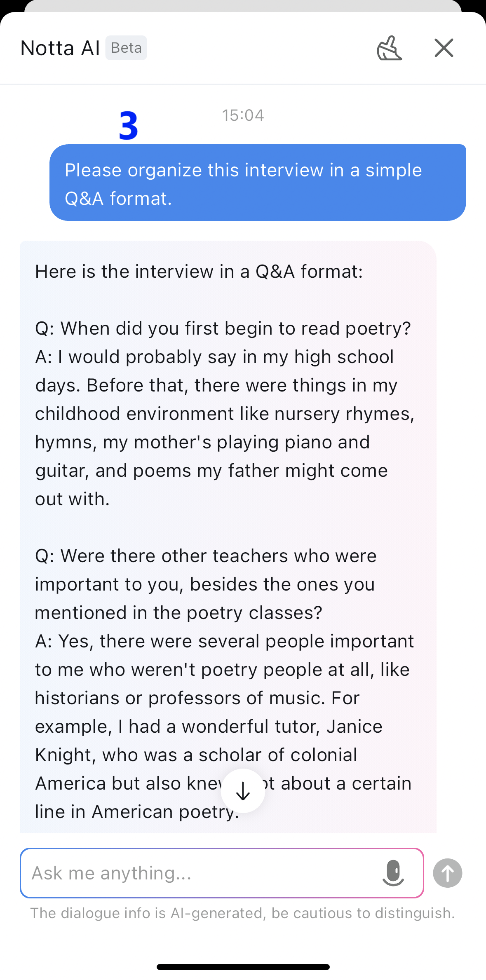
Task: Tap the 'line in American poetry' closing sentence
Action: 137,811
